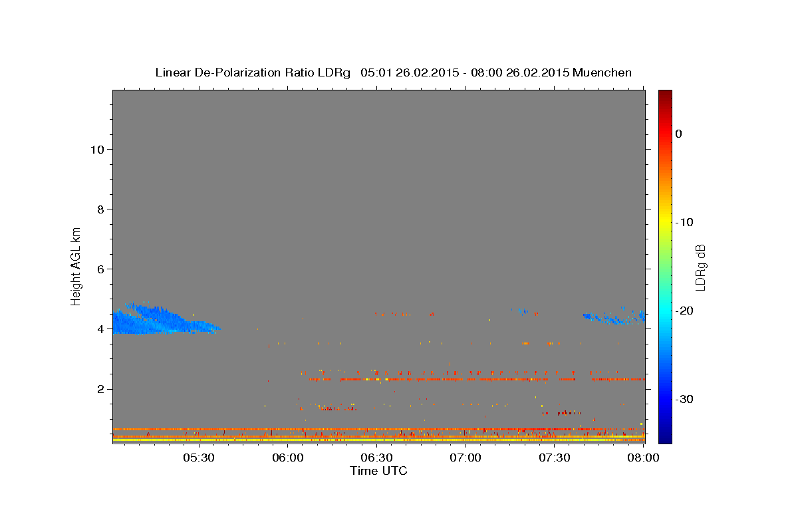Click the dark red top of colorbar
The image size is (798, 532).
pos(665,95)
